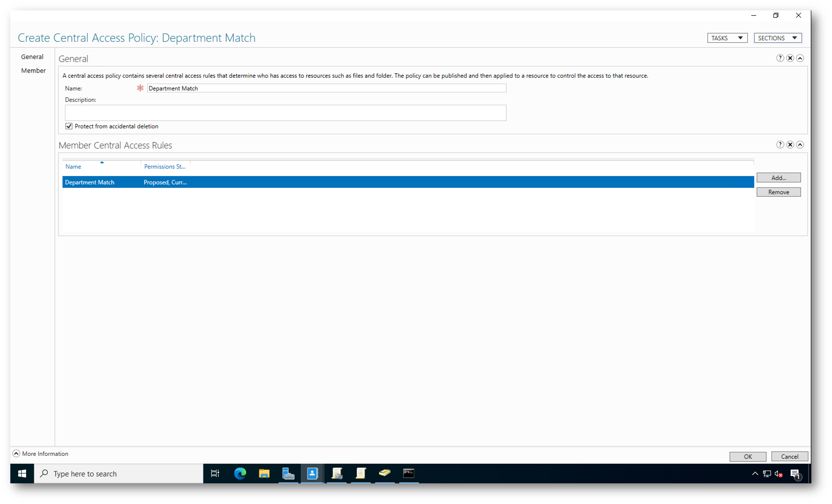Click Remove to delete the selected rule
This screenshot has width=832, height=504.
tap(778, 192)
